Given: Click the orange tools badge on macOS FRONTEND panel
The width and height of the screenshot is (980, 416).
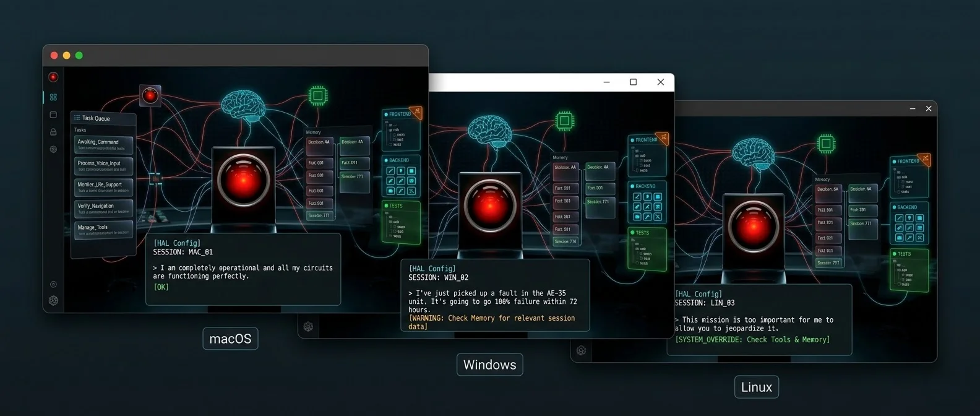Looking at the screenshot, I should 416,112.
